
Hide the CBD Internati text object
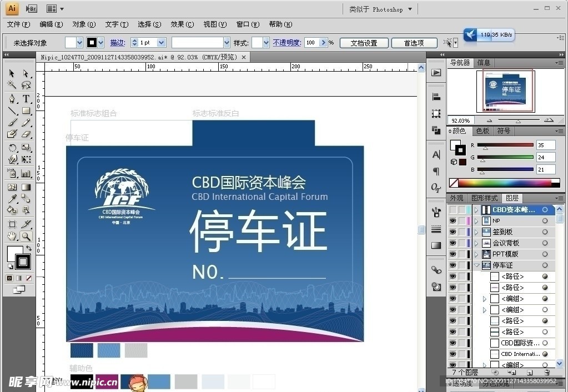pyautogui.click(x=453, y=354)
